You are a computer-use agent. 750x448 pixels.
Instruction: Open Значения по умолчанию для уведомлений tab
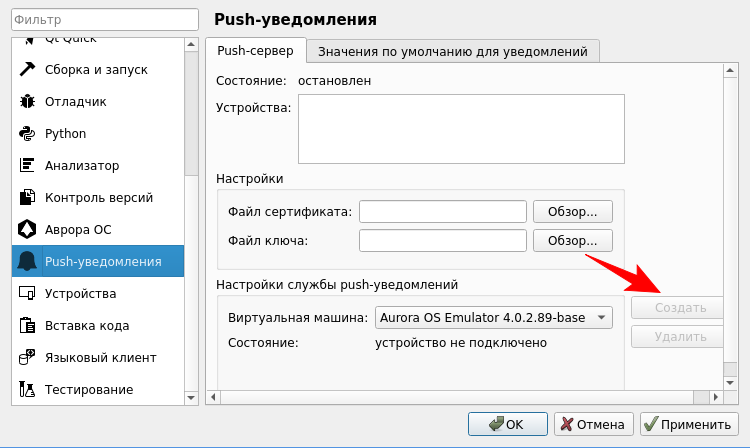[x=453, y=51]
